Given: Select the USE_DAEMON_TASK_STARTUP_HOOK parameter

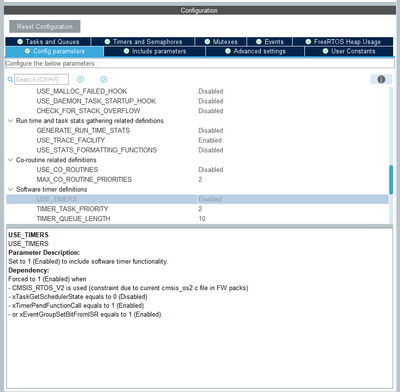Looking at the screenshot, I should (96, 101).
